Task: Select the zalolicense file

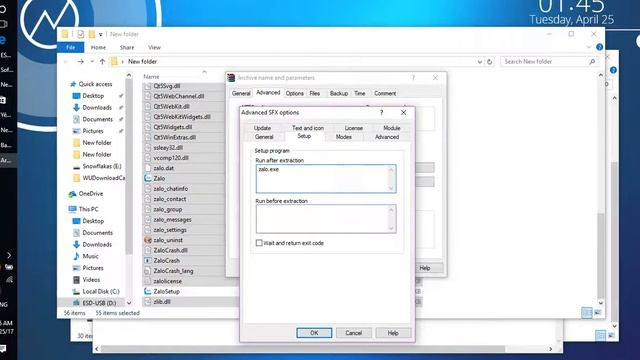Action: (x=168, y=281)
